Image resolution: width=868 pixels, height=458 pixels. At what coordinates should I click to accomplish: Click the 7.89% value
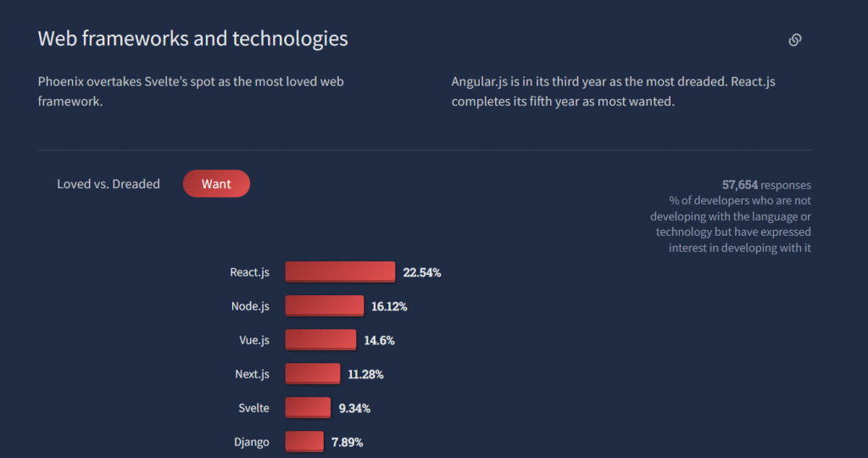[347, 442]
